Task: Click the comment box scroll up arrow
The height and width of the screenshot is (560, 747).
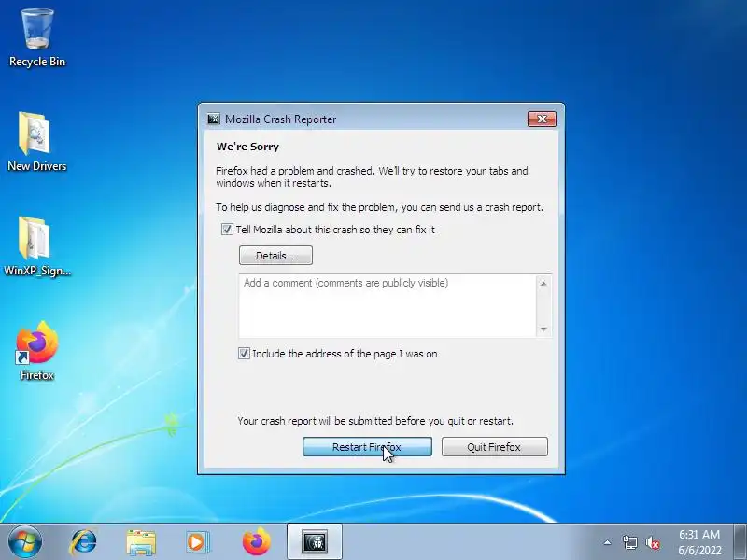Action: pyautogui.click(x=543, y=284)
